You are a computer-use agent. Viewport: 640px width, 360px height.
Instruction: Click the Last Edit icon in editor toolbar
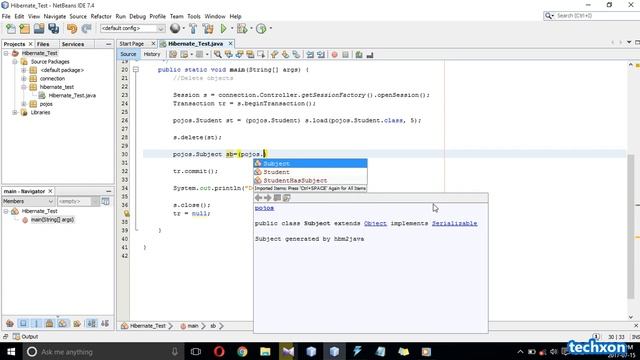[x=173, y=54]
